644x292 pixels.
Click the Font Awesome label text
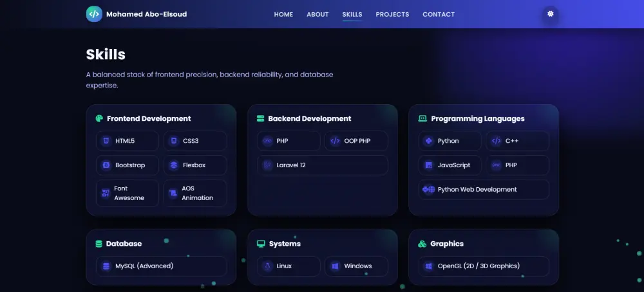click(x=129, y=193)
